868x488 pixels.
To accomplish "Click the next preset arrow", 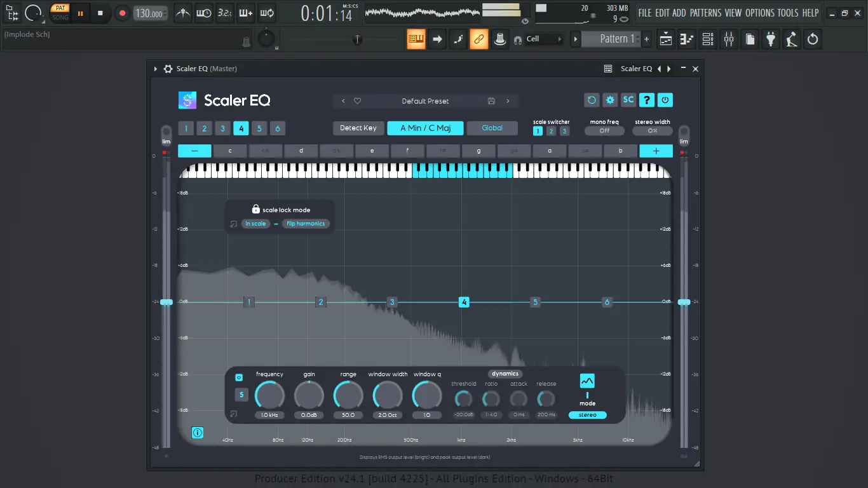I will 508,101.
